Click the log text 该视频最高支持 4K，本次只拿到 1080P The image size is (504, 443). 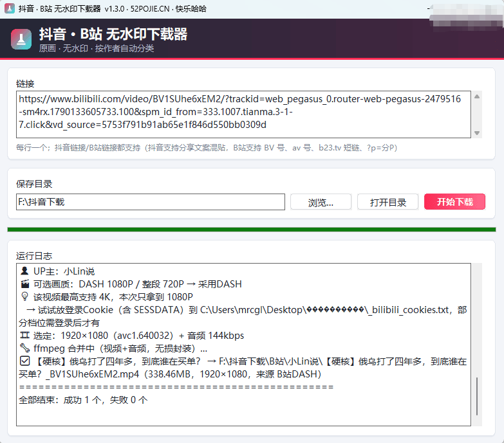pyautogui.click(x=113, y=297)
